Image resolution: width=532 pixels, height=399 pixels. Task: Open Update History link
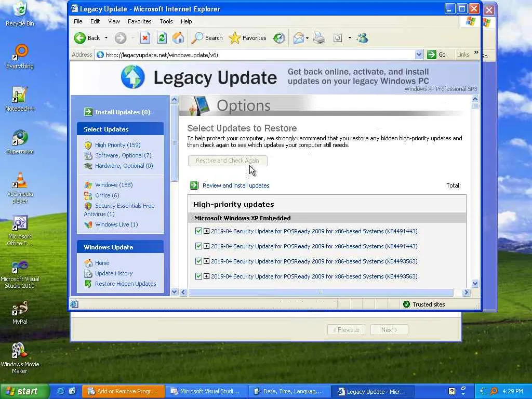(114, 273)
